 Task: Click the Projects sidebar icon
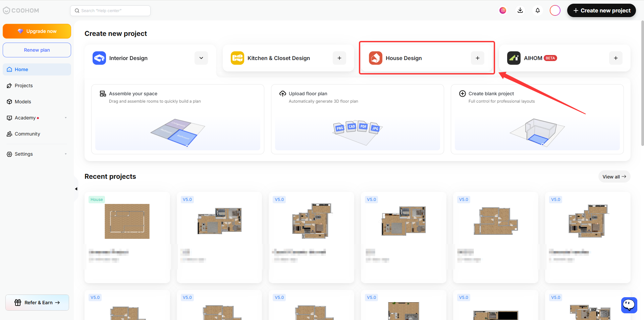pos(9,86)
